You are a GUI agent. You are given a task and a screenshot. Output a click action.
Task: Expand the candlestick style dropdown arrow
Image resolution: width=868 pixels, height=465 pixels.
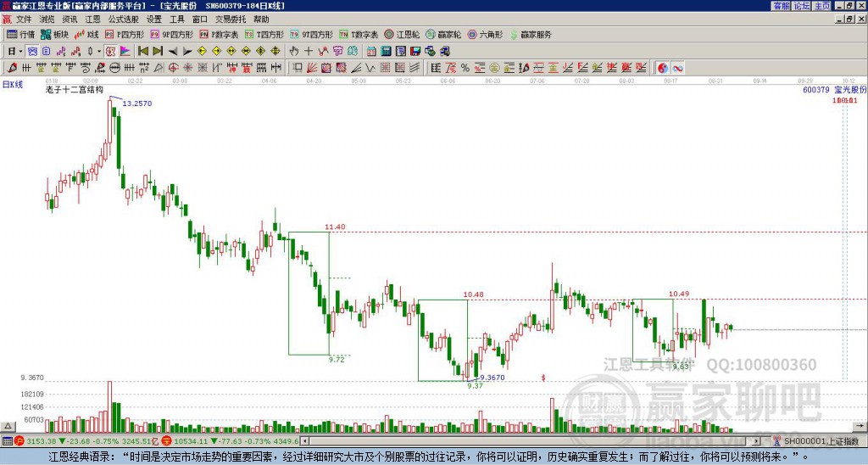pos(99,52)
